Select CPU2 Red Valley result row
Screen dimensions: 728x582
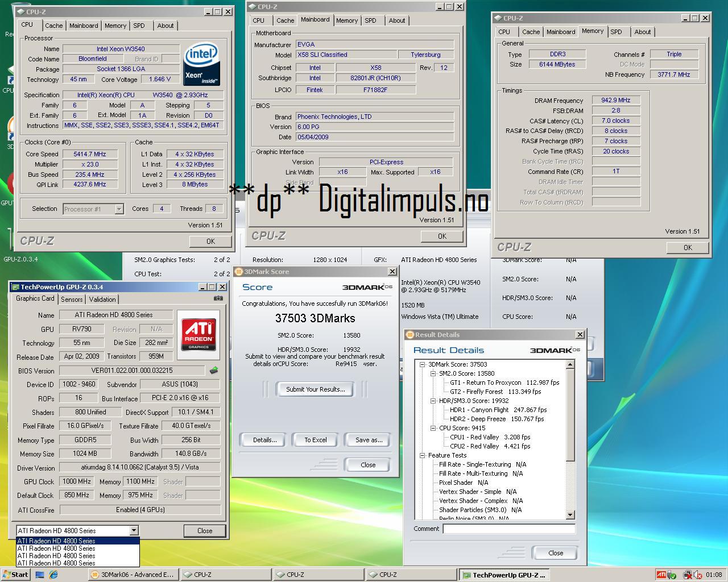tap(490, 446)
